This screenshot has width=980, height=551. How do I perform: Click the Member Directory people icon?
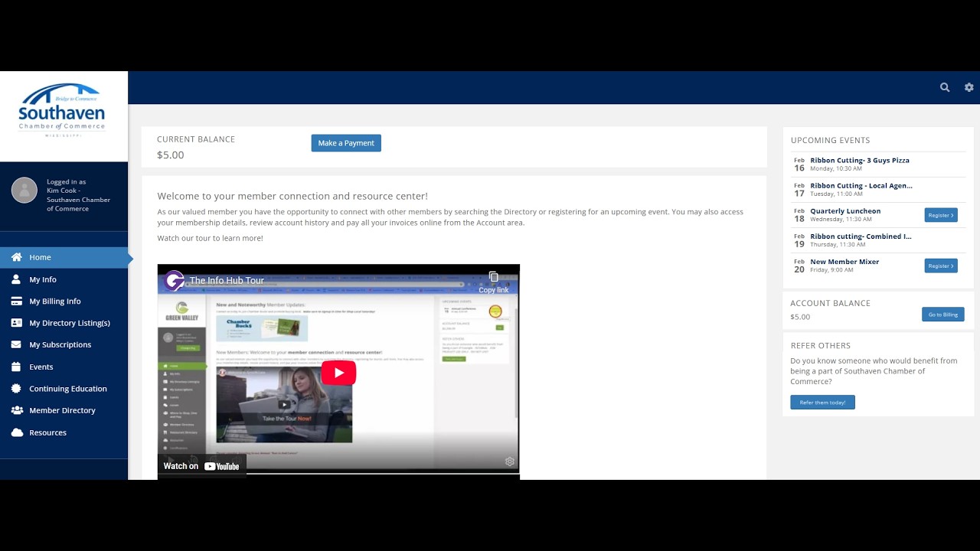[17, 410]
